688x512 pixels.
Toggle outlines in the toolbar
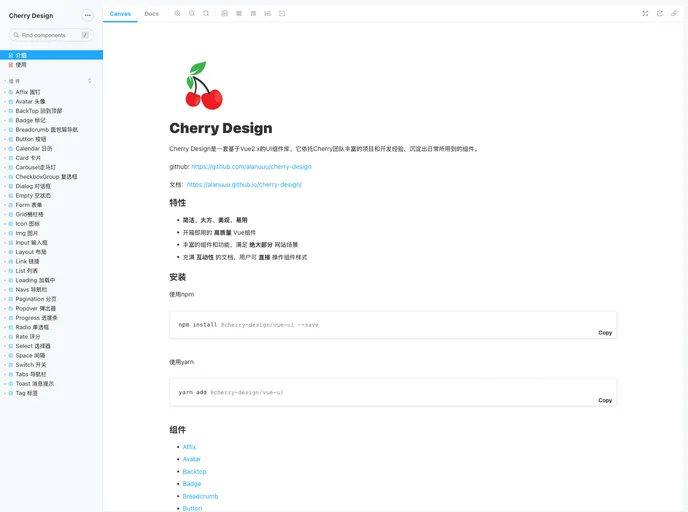[282, 14]
